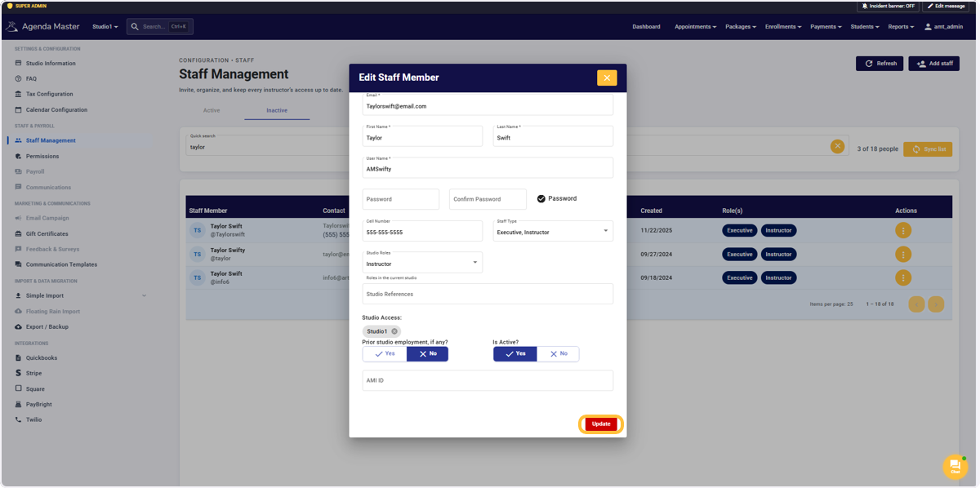Open FAQ sidebar item
The image size is (980, 488).
pyautogui.click(x=31, y=78)
